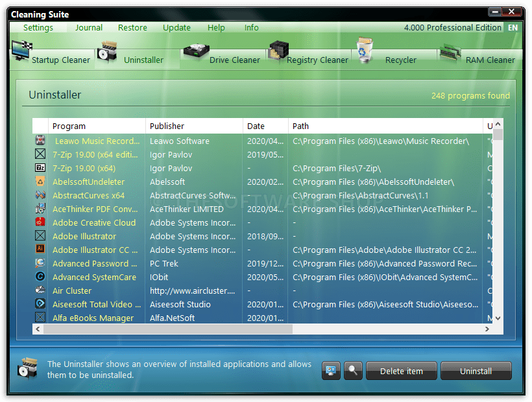The width and height of the screenshot is (532, 402).
Task: Click the AceThinker PDF Converter row icon
Action: click(x=40, y=208)
